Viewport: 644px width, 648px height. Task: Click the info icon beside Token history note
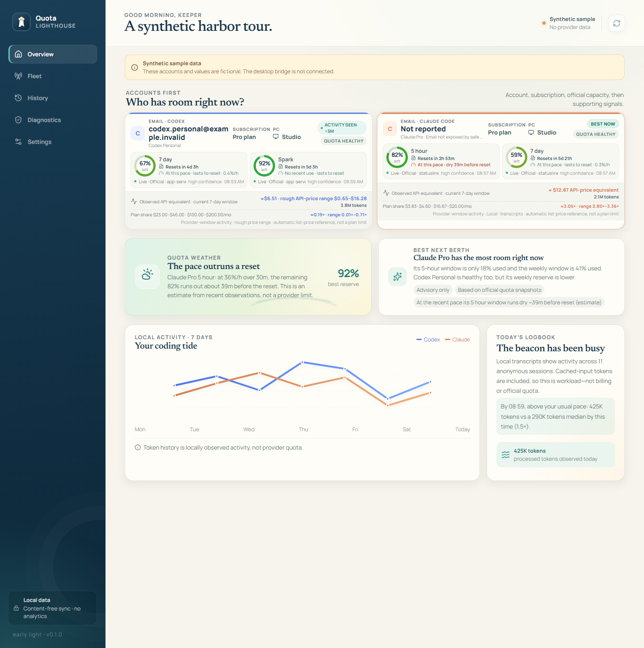(x=138, y=447)
